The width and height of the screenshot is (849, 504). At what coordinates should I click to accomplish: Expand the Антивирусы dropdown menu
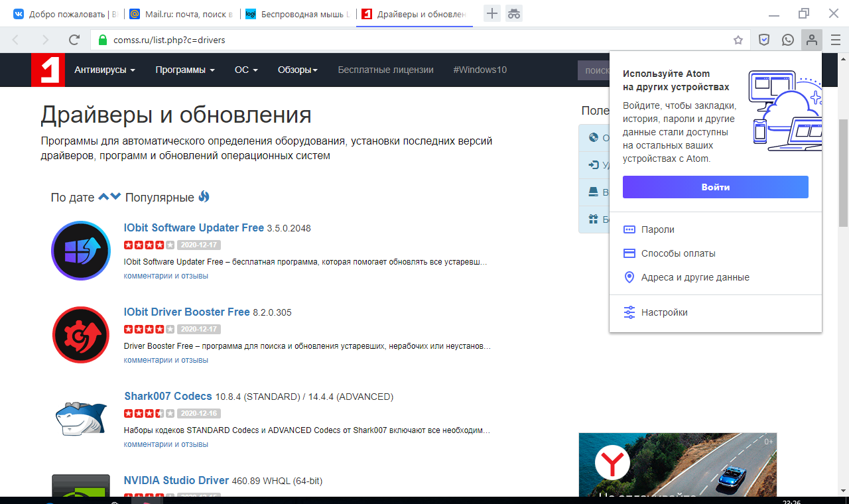[x=105, y=70]
